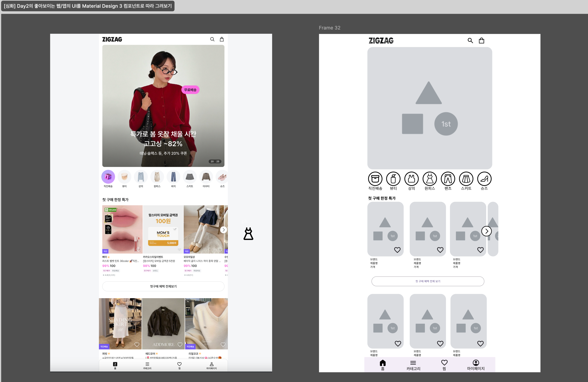Click 찜 tab in original bottom navigation

[x=179, y=365]
